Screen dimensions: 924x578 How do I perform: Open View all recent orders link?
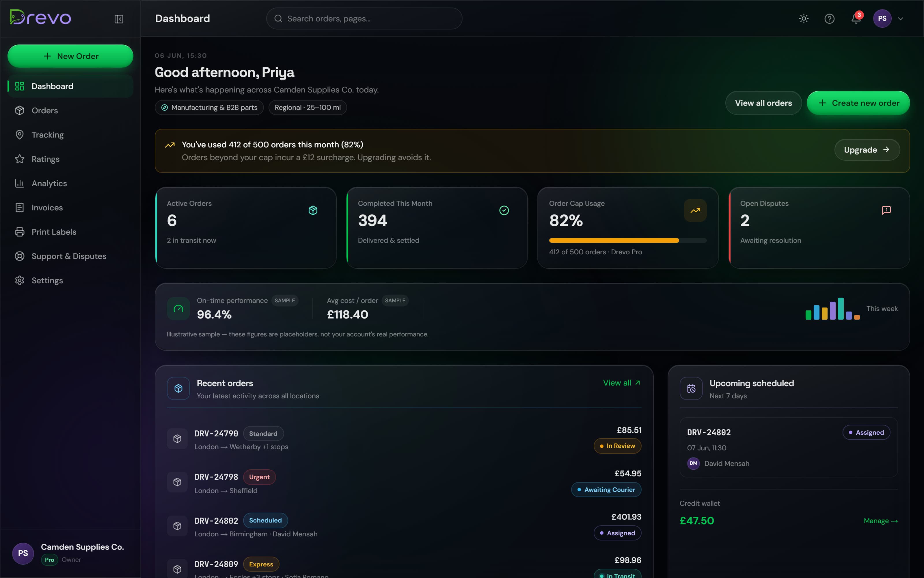tap(622, 383)
